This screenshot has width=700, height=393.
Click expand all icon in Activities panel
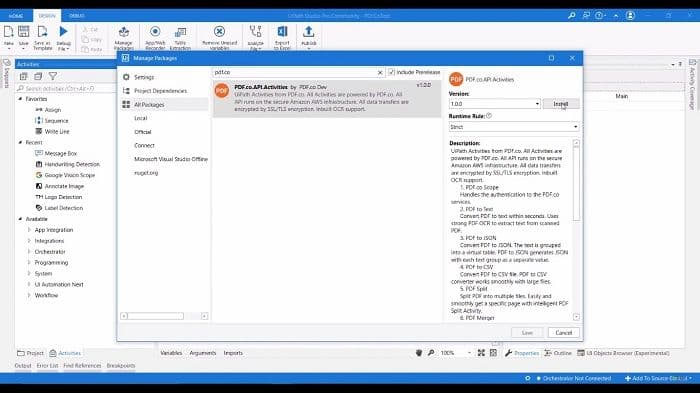24,76
